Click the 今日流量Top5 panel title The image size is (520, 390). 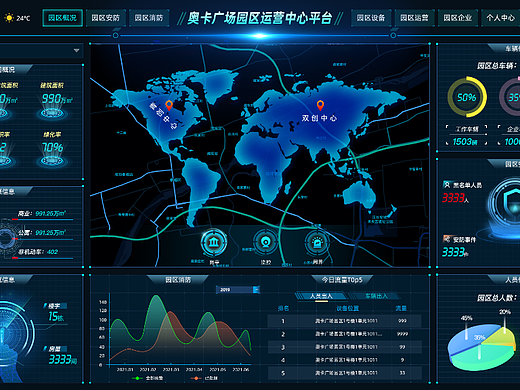(342, 280)
